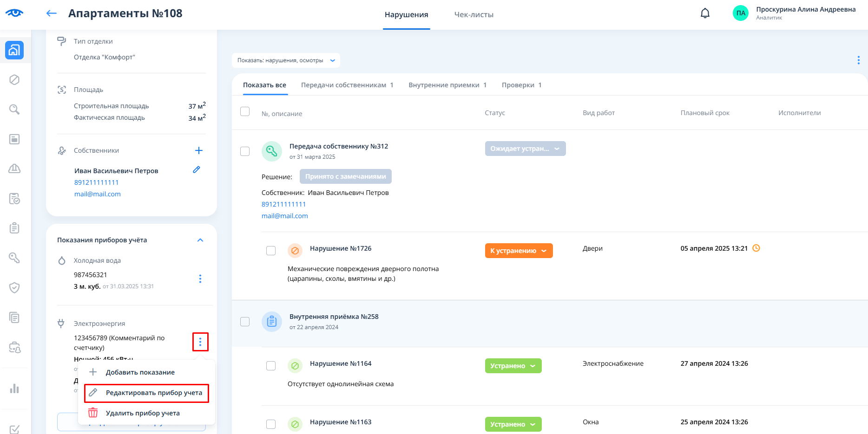
Task: Click the pencil icon to edit owner Петров
Action: [197, 170]
